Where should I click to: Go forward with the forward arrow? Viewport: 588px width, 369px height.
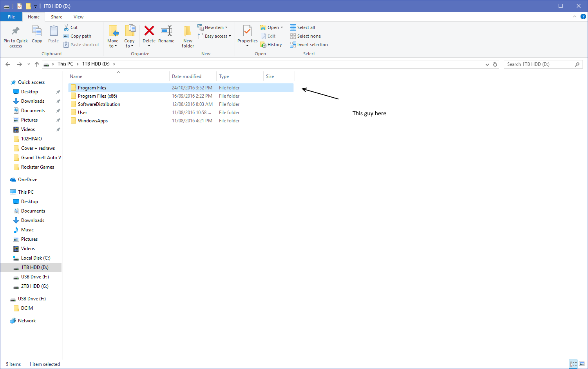point(19,64)
